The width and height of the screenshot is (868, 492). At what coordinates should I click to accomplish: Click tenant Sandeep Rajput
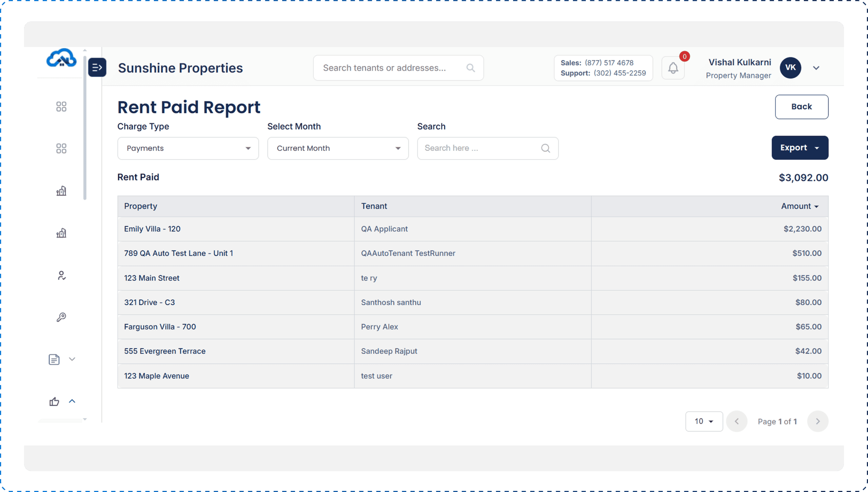389,351
